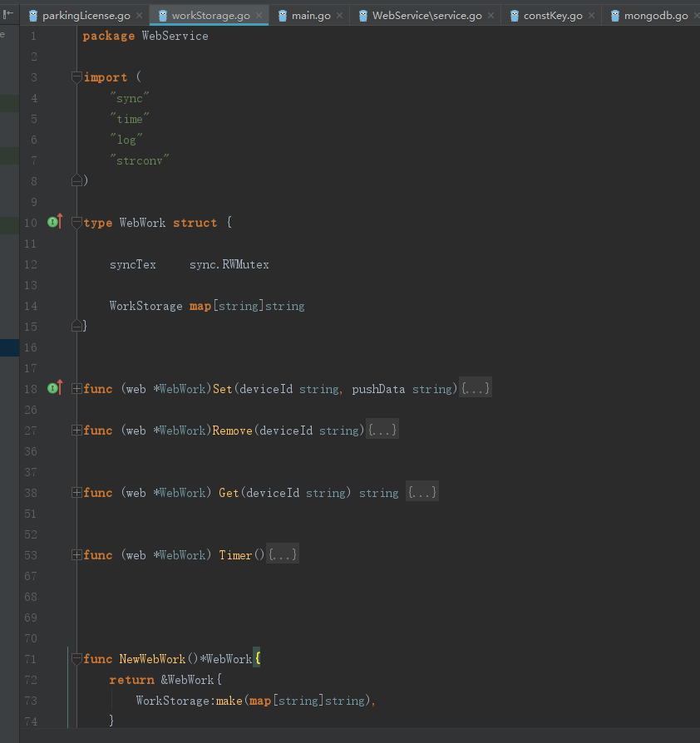Click the syncTex field name
The width and height of the screenshot is (700, 743).
133,264
